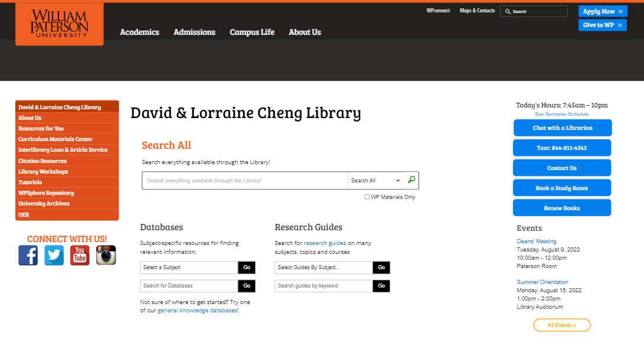644x356 pixels.
Task: Click Book a Study Room button
Action: (x=562, y=188)
